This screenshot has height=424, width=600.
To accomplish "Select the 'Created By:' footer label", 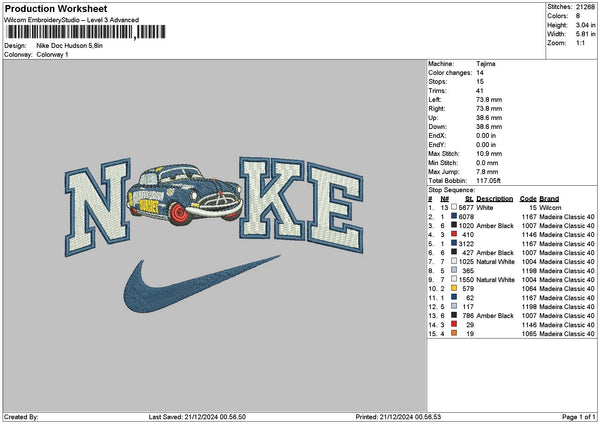I will (21, 417).
